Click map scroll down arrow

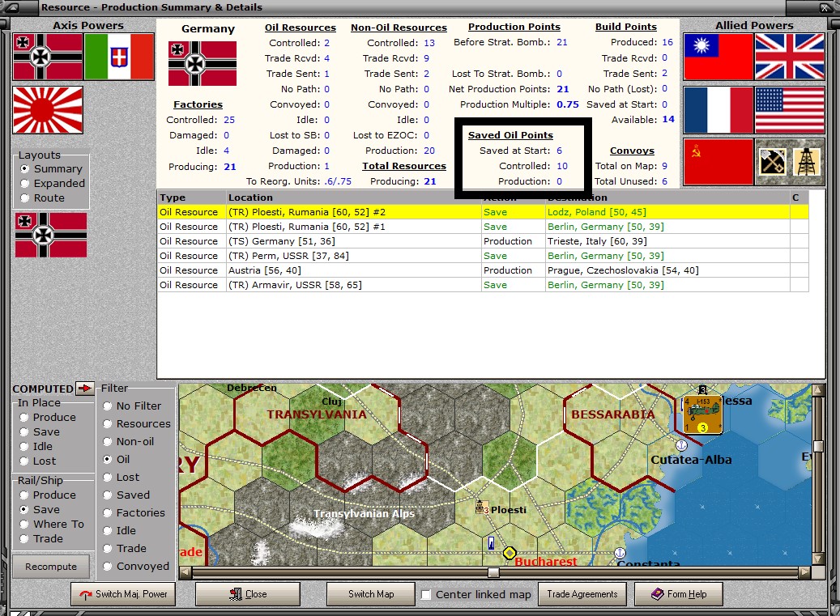pos(818,559)
